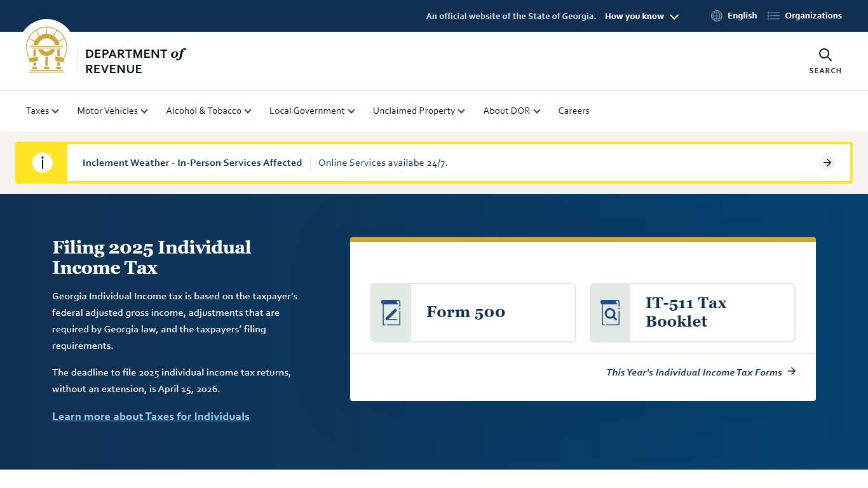Open the Alcohol & Tobacco dropdown
Image resolution: width=868 pixels, height=488 pixels.
(208, 111)
